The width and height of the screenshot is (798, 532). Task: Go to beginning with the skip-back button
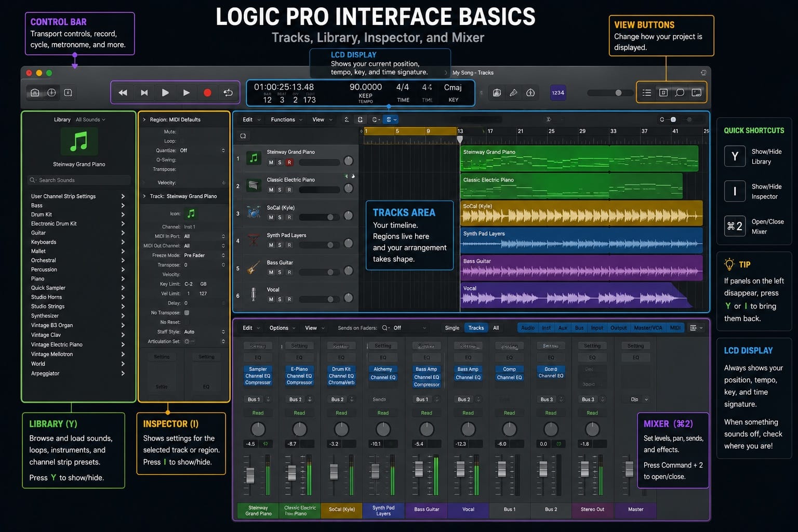[x=144, y=92]
